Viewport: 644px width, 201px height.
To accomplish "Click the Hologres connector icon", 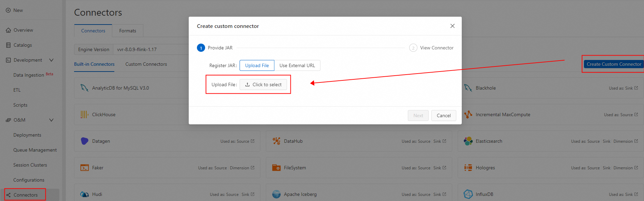I will pos(468,168).
